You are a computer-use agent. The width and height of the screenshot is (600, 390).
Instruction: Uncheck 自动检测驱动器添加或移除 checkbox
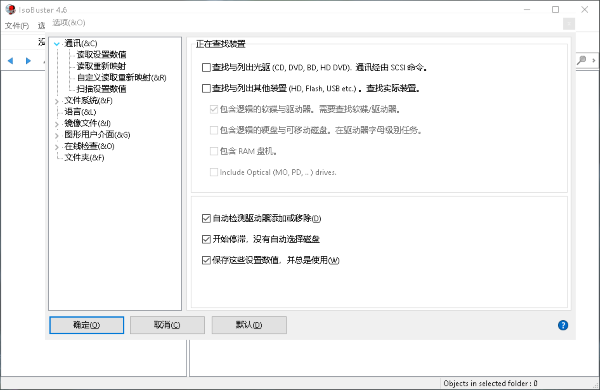tap(206, 218)
